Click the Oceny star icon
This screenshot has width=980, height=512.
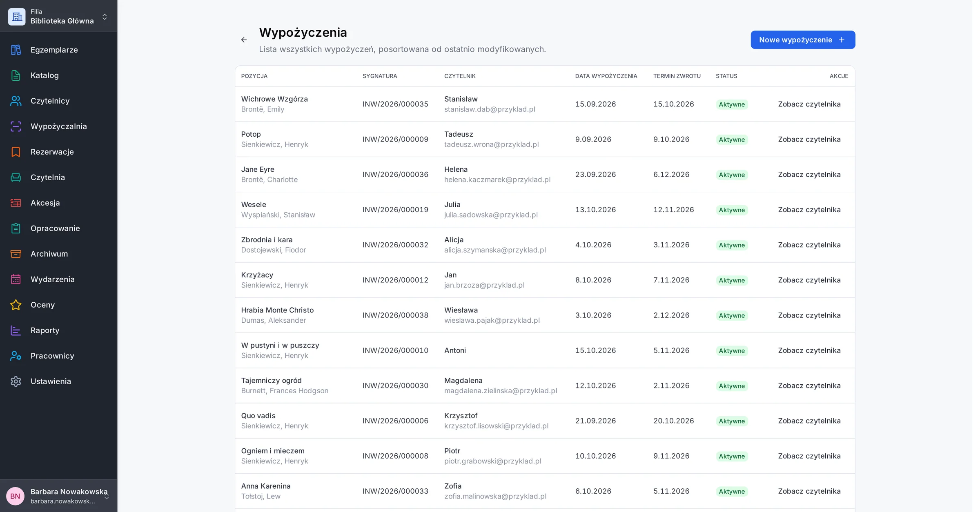(16, 305)
